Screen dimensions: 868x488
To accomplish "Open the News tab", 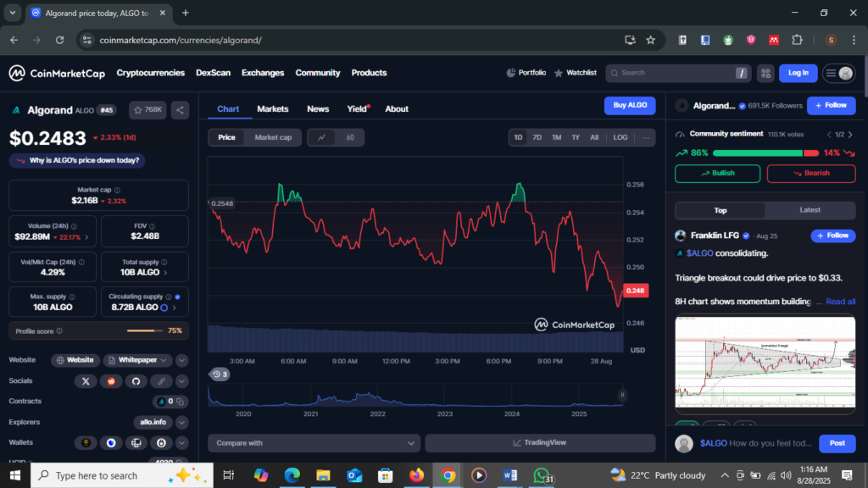I will click(318, 109).
